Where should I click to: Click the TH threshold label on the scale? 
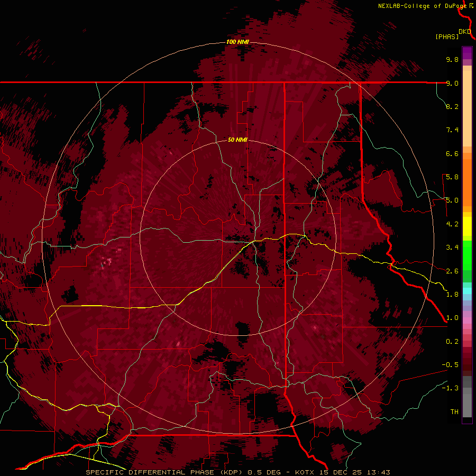(x=454, y=412)
